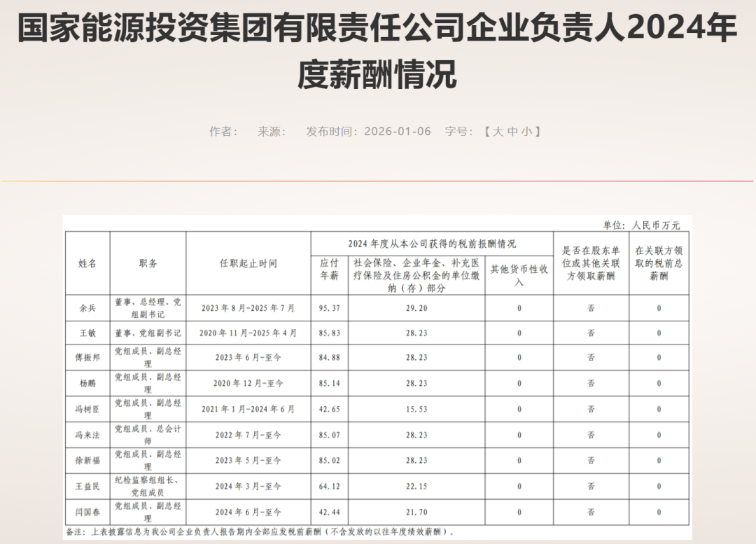Viewport: 756px width, 544px height.
Task: Click the name 余兵 in the table
Action: (87, 308)
